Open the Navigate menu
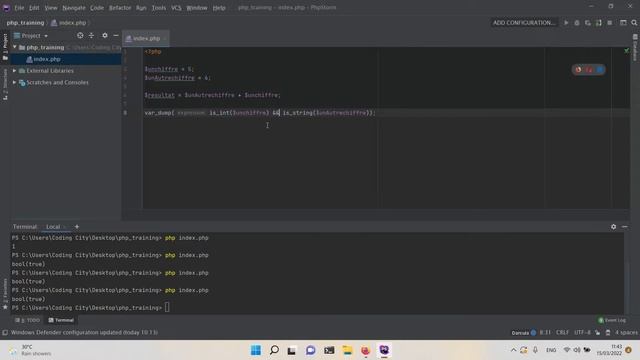This screenshot has width=640, height=360. click(x=74, y=8)
